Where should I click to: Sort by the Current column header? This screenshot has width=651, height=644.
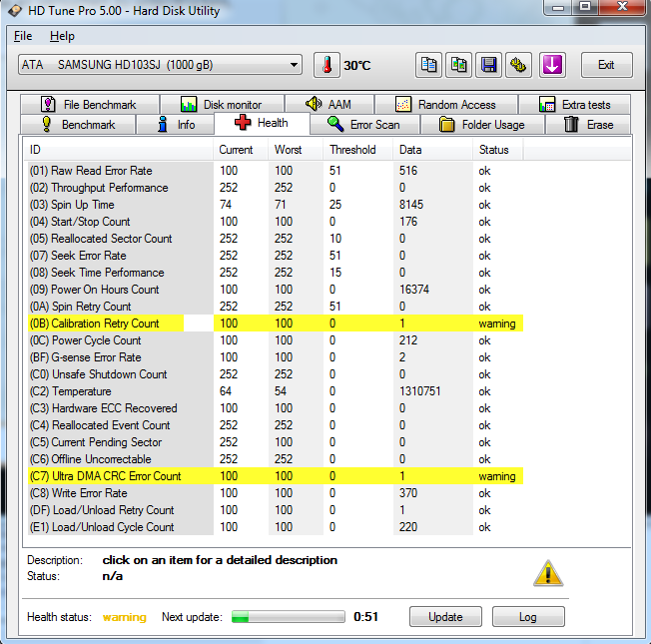coord(241,150)
